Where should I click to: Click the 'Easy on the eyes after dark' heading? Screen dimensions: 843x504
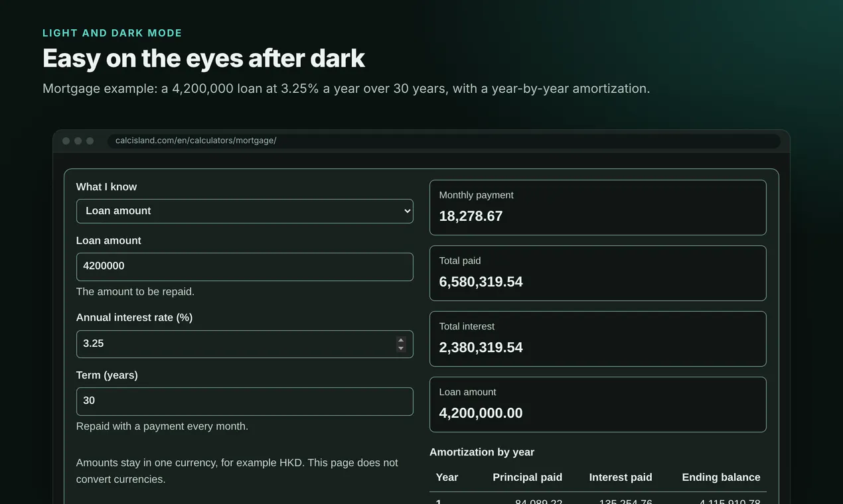pyautogui.click(x=204, y=58)
